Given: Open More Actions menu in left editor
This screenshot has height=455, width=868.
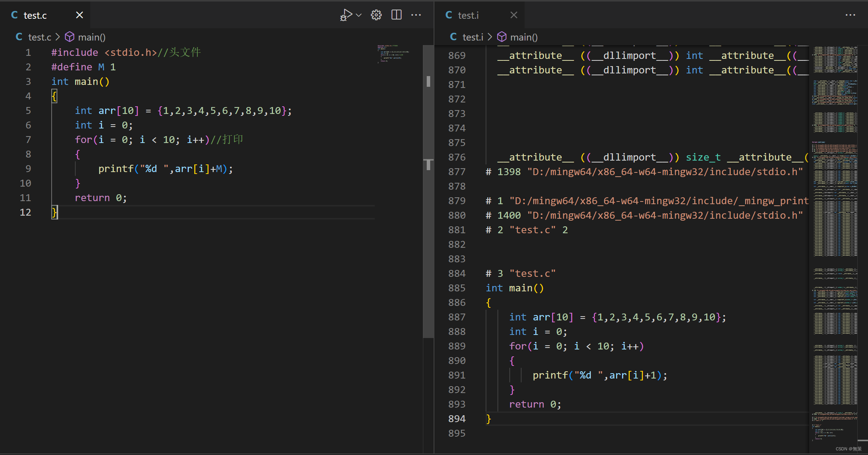Looking at the screenshot, I should 416,15.
